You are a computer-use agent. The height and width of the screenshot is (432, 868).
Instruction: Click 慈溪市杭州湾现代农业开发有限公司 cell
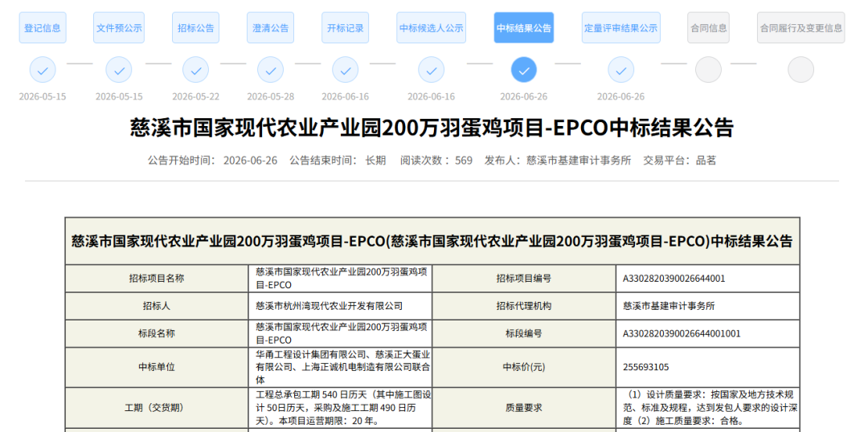[x=340, y=306]
